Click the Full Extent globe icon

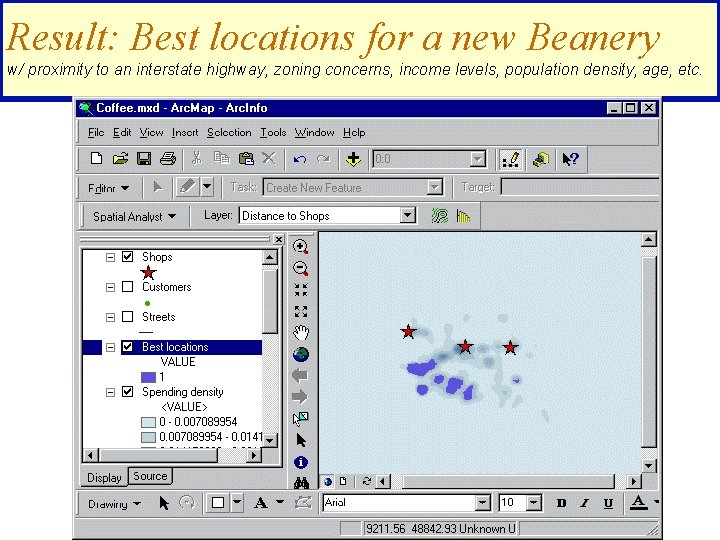tap(301, 354)
